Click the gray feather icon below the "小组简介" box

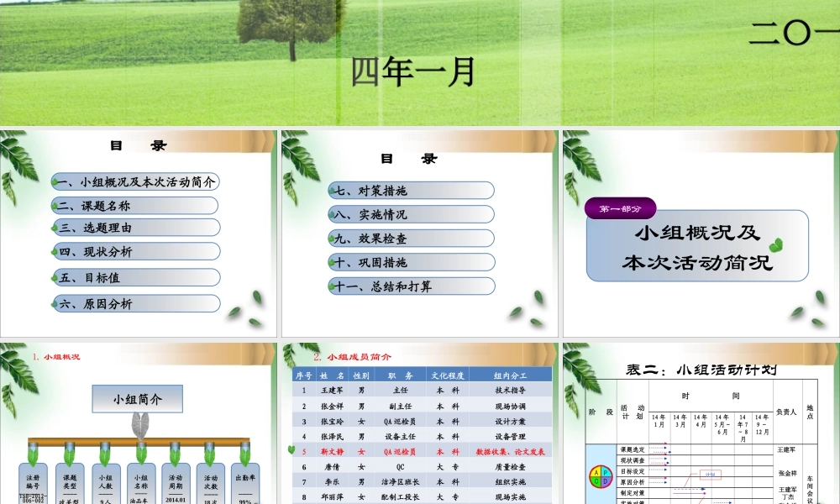[x=140, y=426]
